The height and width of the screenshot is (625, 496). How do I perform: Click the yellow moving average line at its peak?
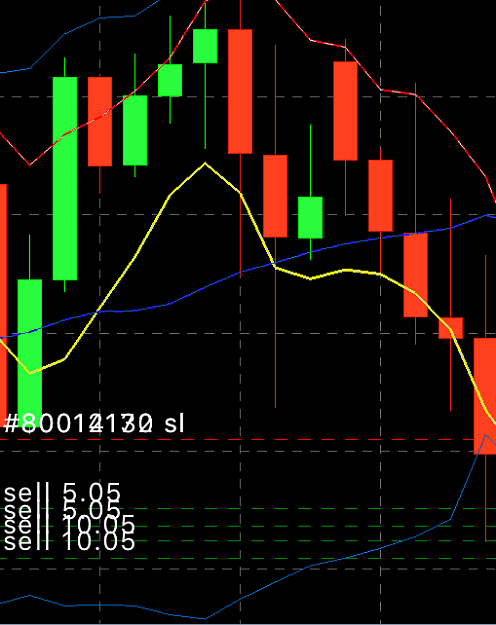tap(205, 163)
